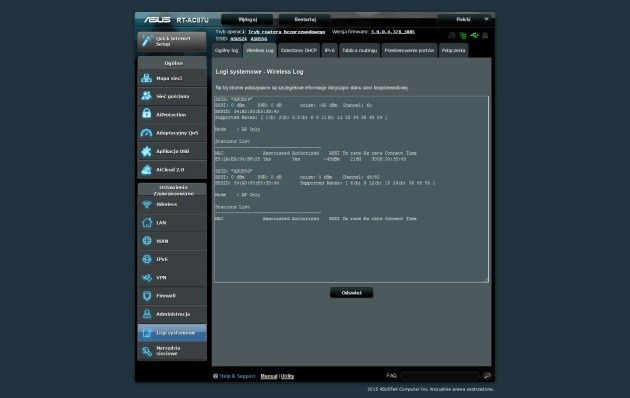Open IPv6 settings in the sidebar

(172, 259)
